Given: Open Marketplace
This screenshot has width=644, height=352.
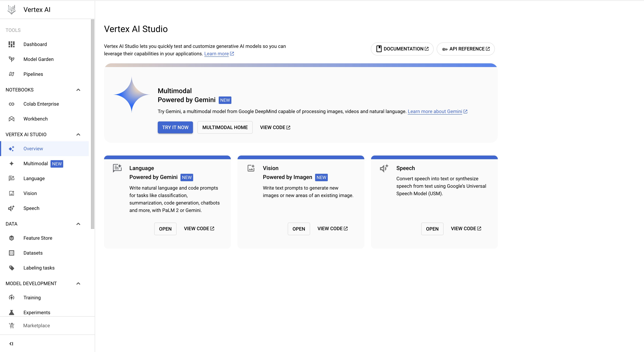Looking at the screenshot, I should (47, 325).
